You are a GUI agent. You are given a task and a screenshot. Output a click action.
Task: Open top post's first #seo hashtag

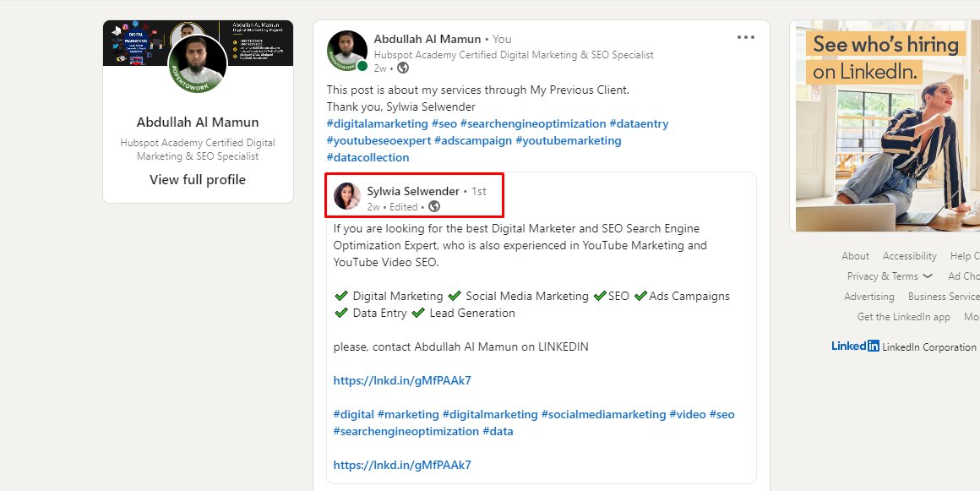pos(444,124)
